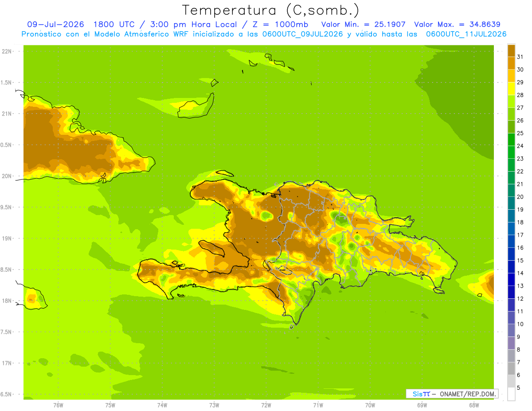The height and width of the screenshot is (411, 532).
Task: Click the legend value 18
Action: pos(520,222)
